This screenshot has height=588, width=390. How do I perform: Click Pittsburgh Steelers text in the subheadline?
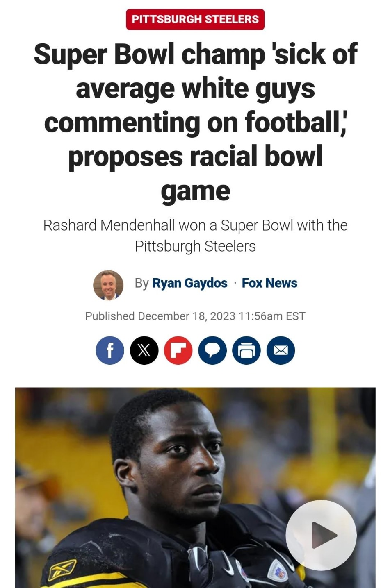(x=195, y=246)
